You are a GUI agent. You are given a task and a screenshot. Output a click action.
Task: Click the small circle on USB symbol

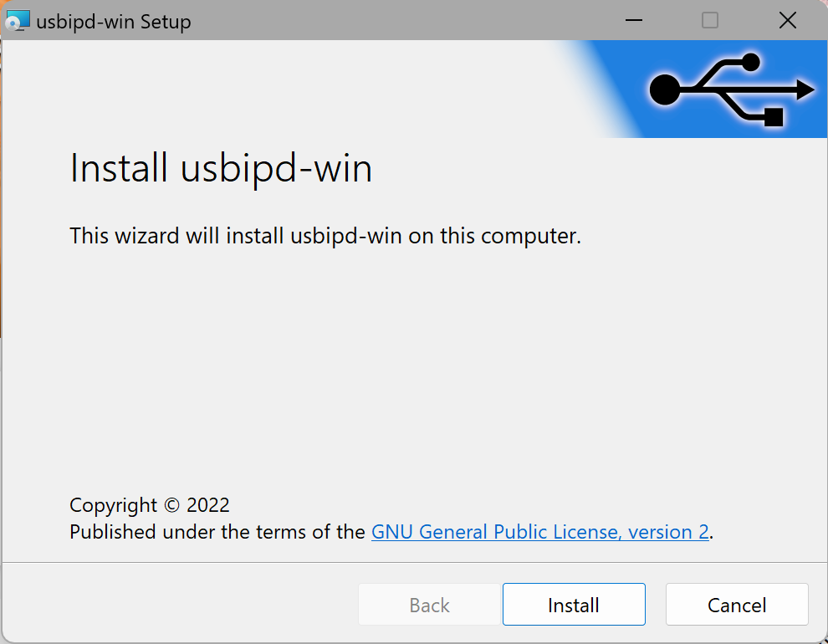coord(750,62)
